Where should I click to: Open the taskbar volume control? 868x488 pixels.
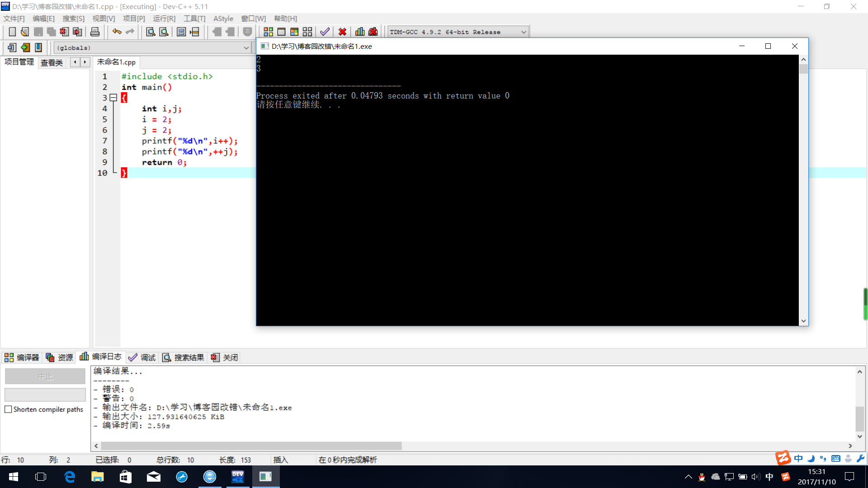[756, 477]
